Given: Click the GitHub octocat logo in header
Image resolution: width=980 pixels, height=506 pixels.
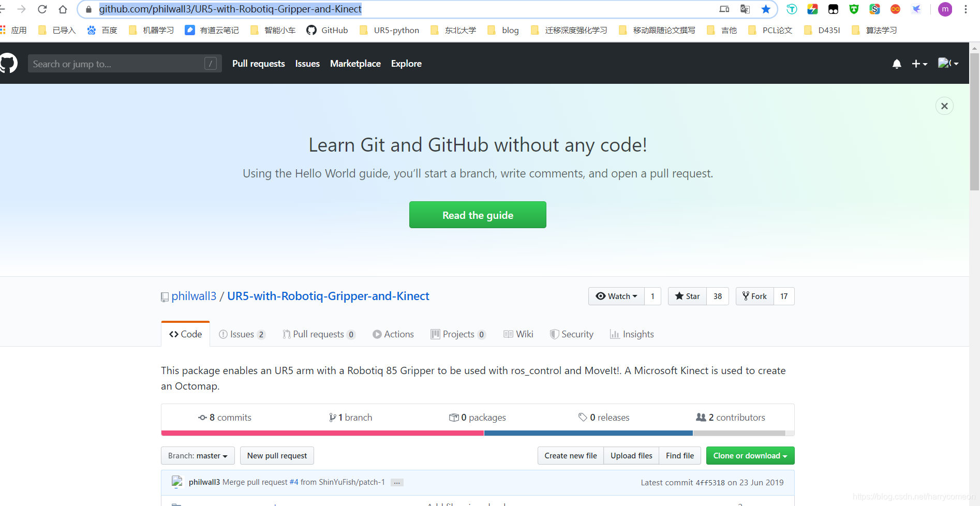Looking at the screenshot, I should [8, 63].
